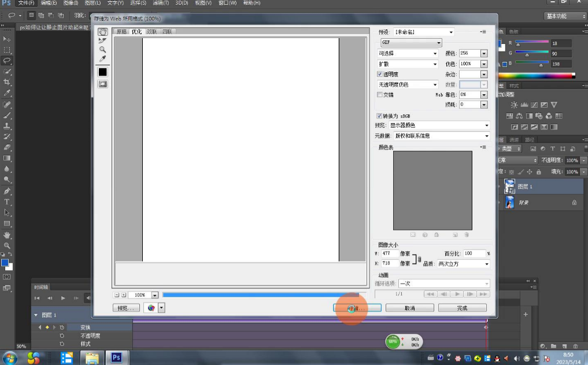
Task: Select the Slice Select tool in the dialog
Action: [x=102, y=40]
